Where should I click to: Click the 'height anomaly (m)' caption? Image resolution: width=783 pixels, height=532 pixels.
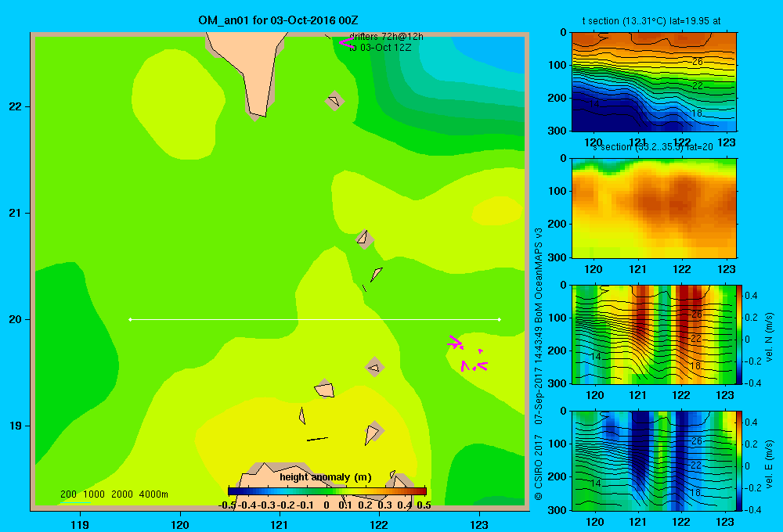point(326,477)
